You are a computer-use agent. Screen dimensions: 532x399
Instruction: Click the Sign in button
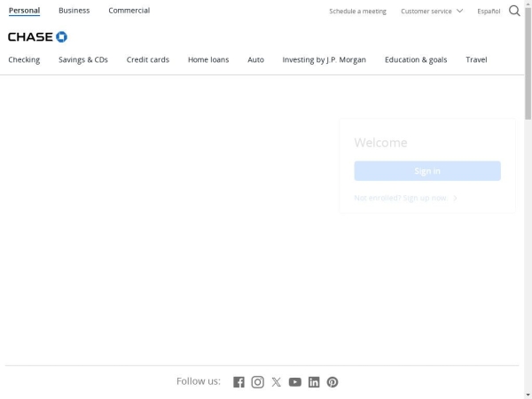(x=427, y=171)
